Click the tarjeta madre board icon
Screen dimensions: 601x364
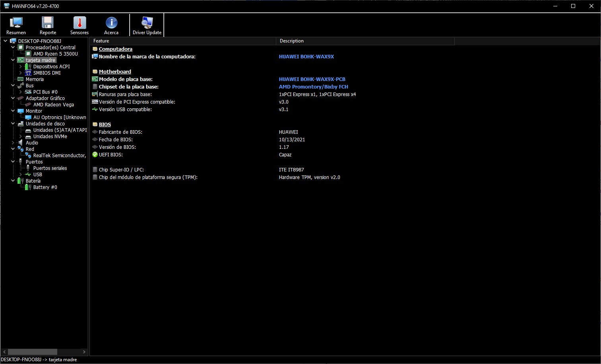[x=21, y=60]
